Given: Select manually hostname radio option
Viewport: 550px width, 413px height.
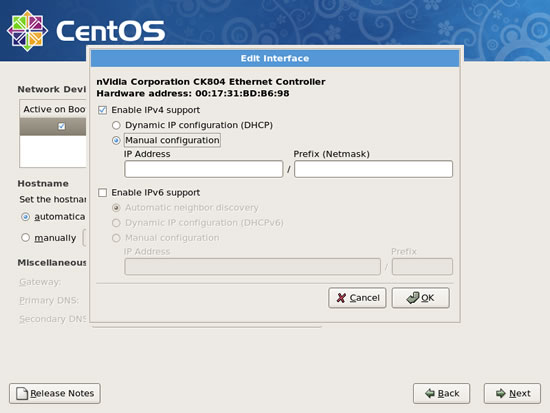Looking at the screenshot, I should tap(25, 238).
